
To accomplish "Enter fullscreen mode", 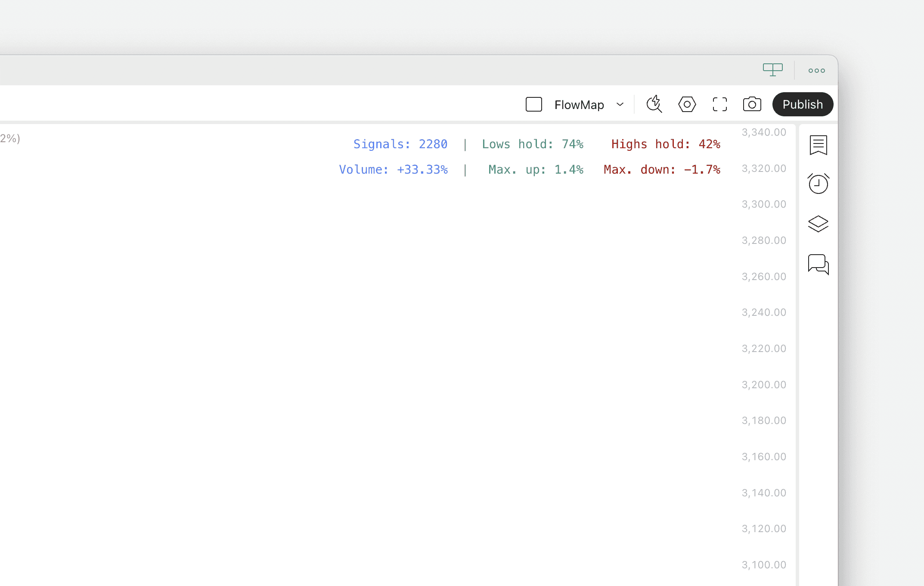I will [719, 104].
